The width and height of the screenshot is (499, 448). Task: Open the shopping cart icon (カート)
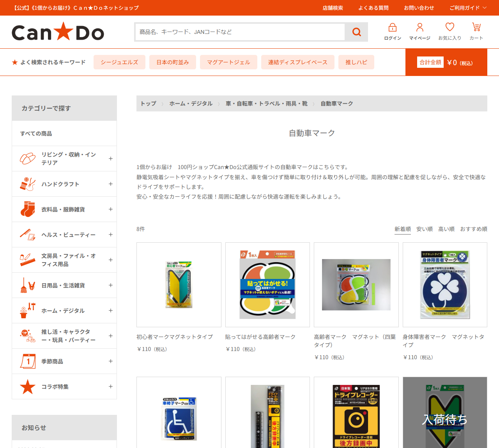coord(476,27)
